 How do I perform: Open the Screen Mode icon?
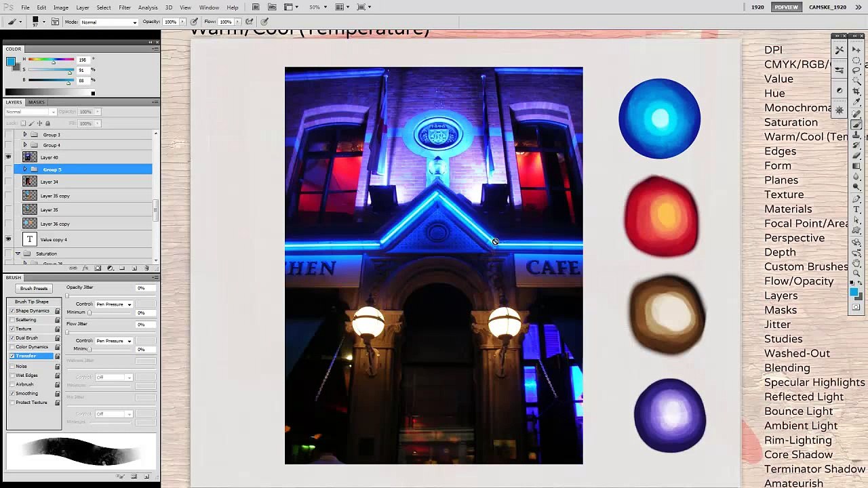(363, 7)
